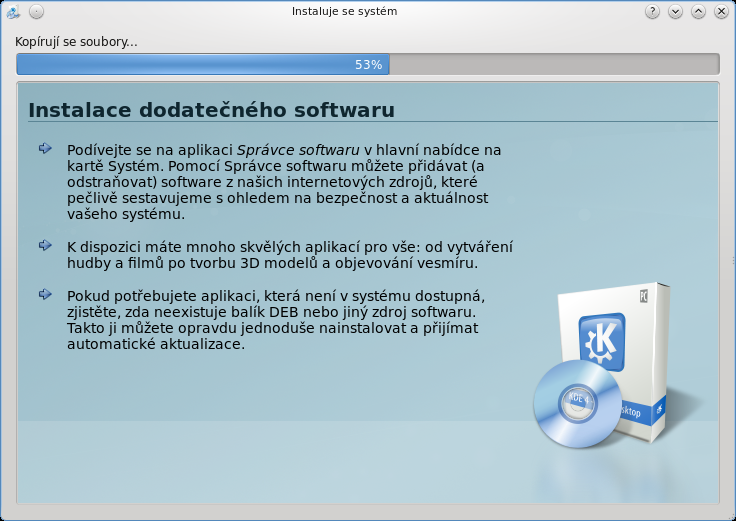Click the '53%' percentage label
The height and width of the screenshot is (521, 736).
click(x=368, y=65)
